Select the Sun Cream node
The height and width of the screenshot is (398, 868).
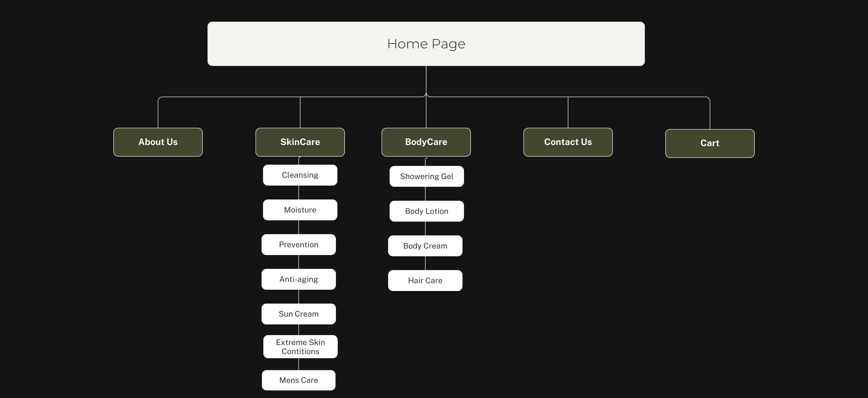(x=299, y=314)
